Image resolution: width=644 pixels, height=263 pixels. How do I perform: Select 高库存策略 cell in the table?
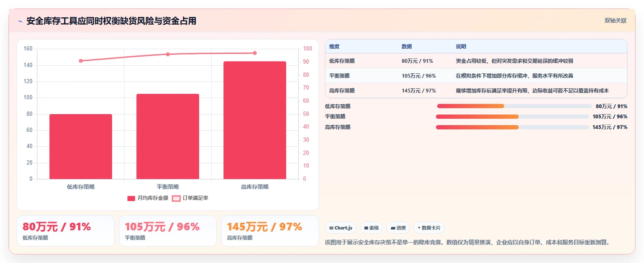coord(342,91)
